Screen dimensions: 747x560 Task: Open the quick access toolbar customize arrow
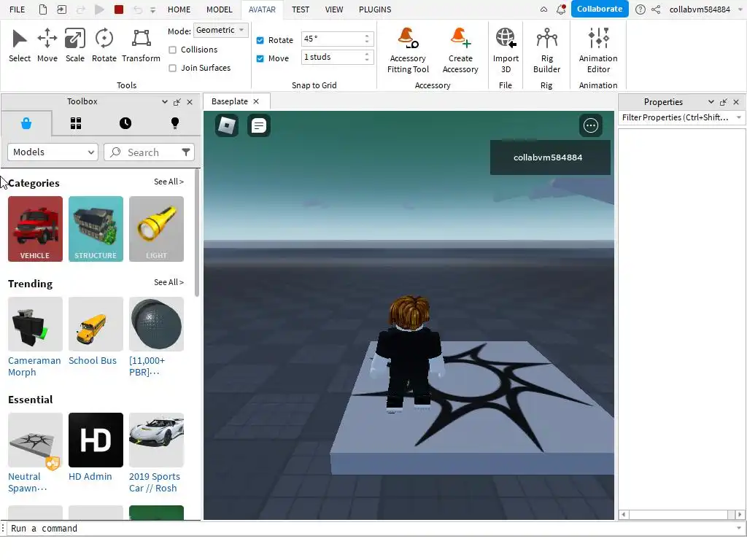tap(152, 9)
